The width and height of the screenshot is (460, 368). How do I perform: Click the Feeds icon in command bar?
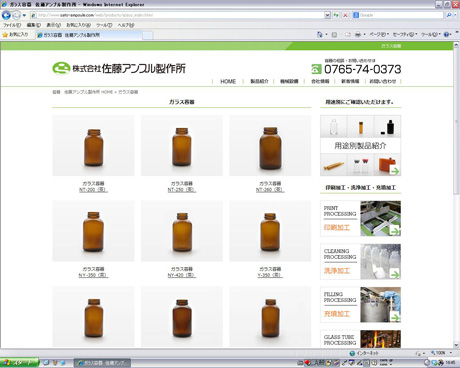click(334, 34)
